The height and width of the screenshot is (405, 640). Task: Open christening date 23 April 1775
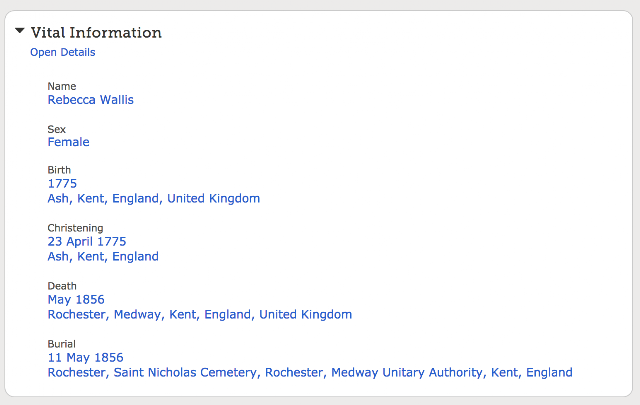(x=87, y=241)
